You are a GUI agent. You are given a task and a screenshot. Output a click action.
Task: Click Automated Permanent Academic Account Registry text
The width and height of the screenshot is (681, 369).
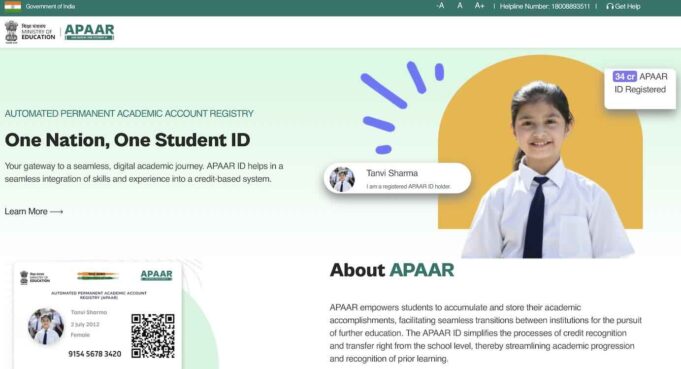coord(129,114)
